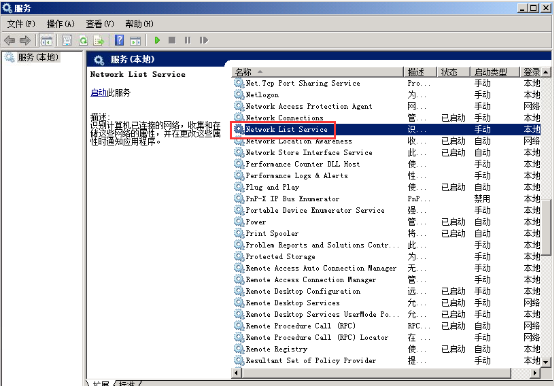Image resolution: width=554 pixels, height=386 pixels.
Task: Restart the service with the restart icon
Action: [204, 40]
